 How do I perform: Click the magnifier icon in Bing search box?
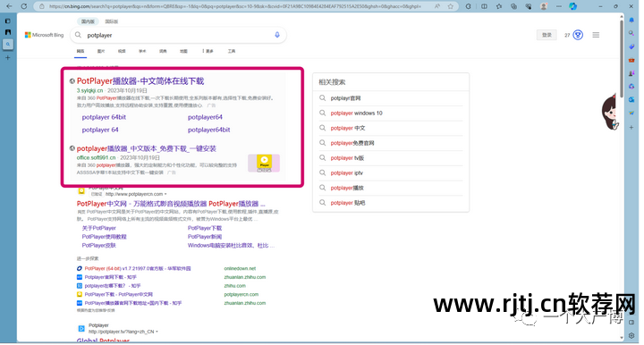[x=78, y=35]
